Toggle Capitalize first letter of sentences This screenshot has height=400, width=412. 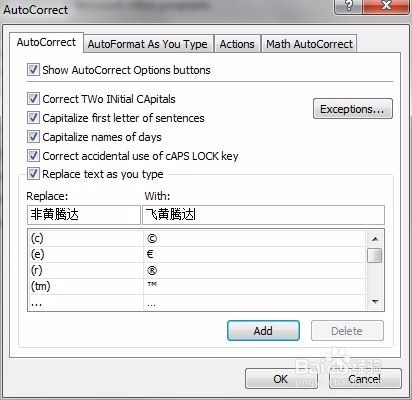tap(33, 118)
